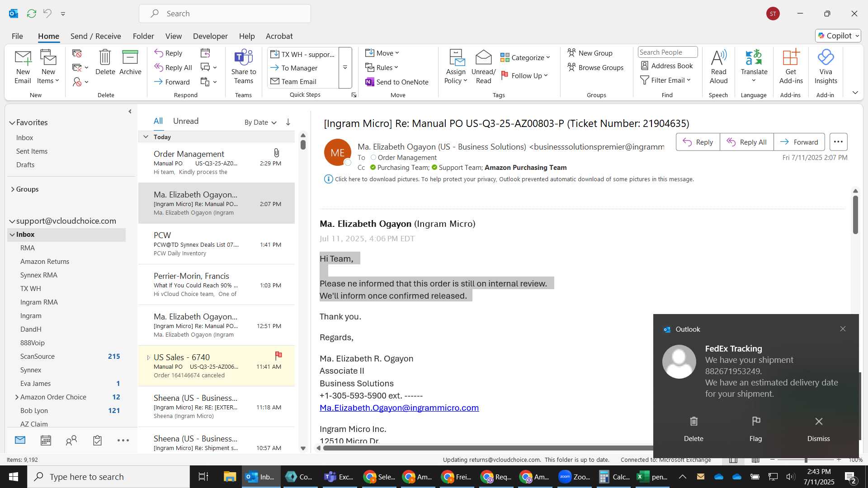The image size is (868, 488).
Task: Open the Zoom app in taskbar
Action: coord(574,477)
